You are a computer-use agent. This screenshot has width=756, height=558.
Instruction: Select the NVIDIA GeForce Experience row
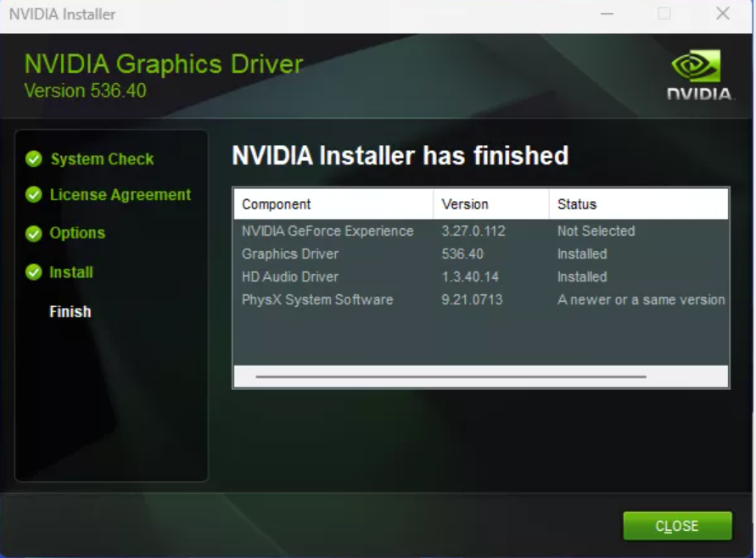tap(328, 231)
